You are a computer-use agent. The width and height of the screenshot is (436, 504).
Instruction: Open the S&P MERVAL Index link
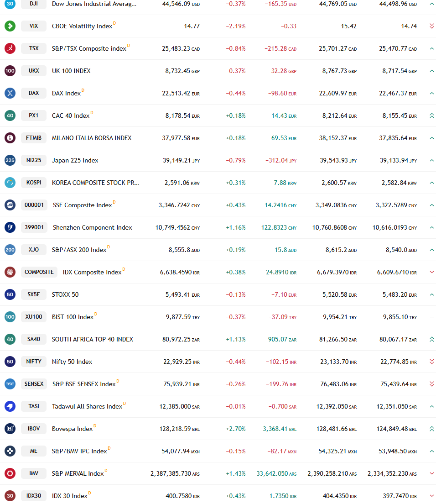(78, 473)
